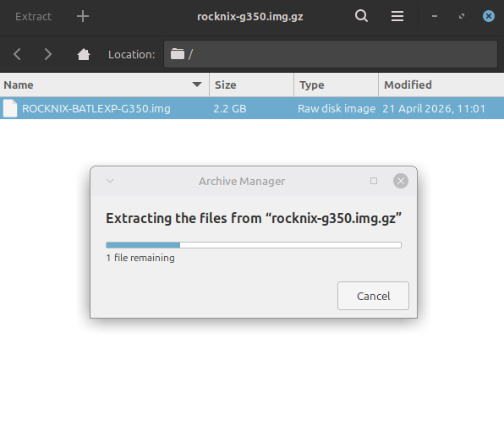Click the Extract button in header
The width and height of the screenshot is (504, 442).
tap(33, 16)
